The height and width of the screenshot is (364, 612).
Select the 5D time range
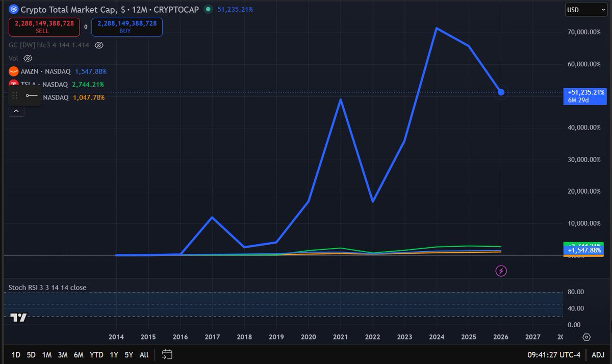pyautogui.click(x=31, y=354)
